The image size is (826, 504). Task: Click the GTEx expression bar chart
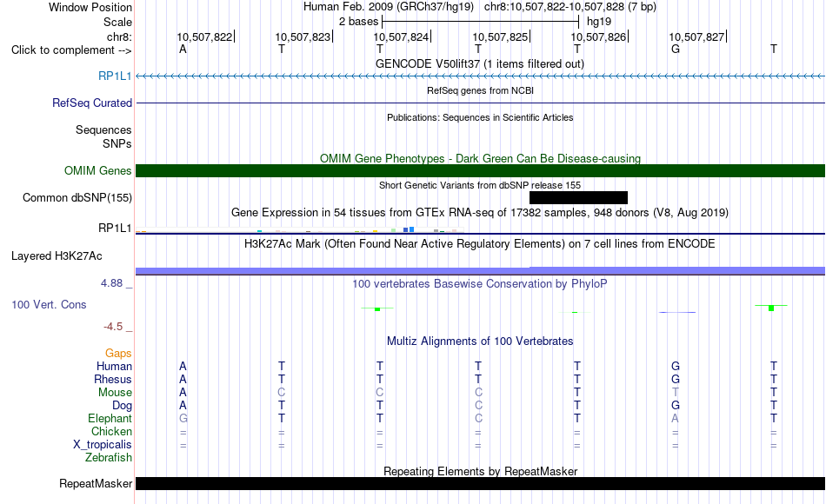pos(300,229)
